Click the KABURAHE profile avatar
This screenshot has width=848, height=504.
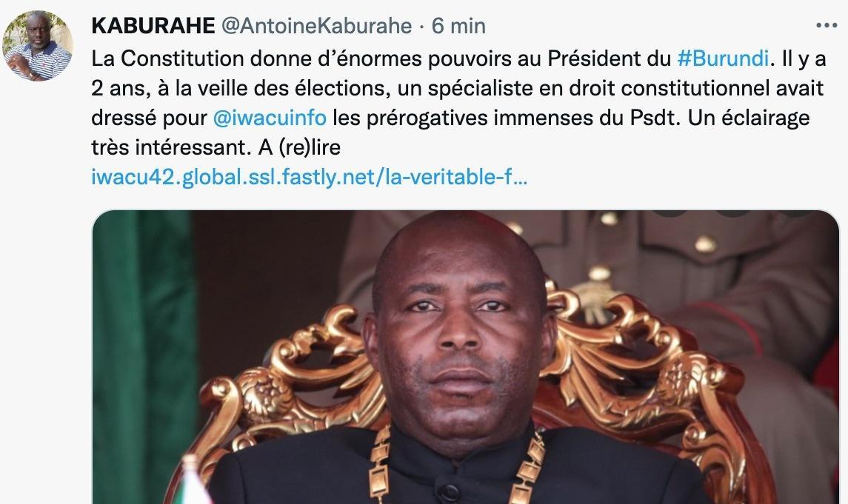coord(38,45)
